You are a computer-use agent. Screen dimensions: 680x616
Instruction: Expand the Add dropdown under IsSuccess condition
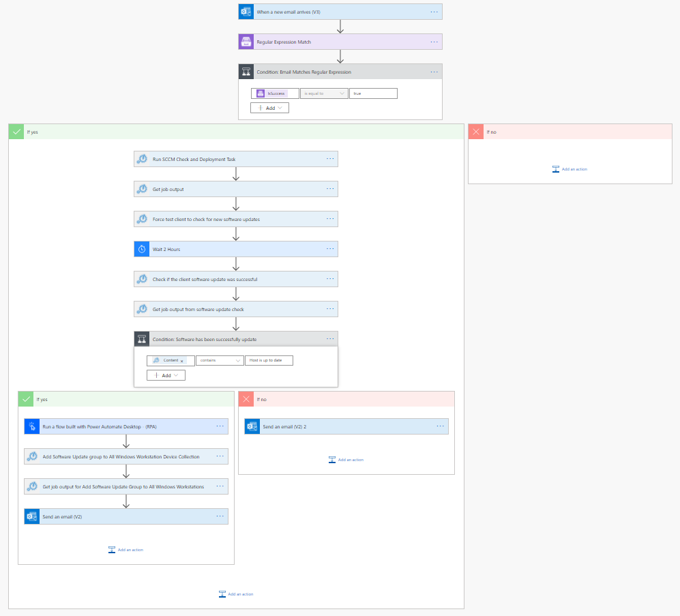coord(270,108)
